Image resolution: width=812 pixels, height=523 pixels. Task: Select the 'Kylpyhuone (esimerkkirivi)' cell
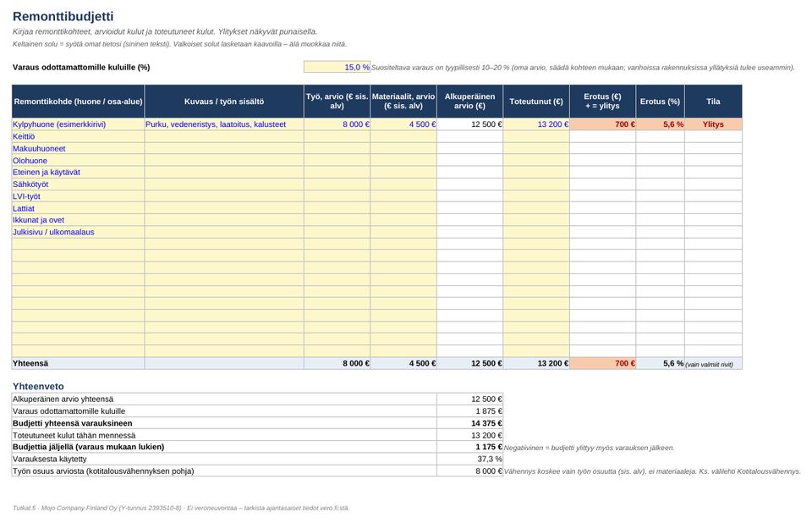coord(78,124)
